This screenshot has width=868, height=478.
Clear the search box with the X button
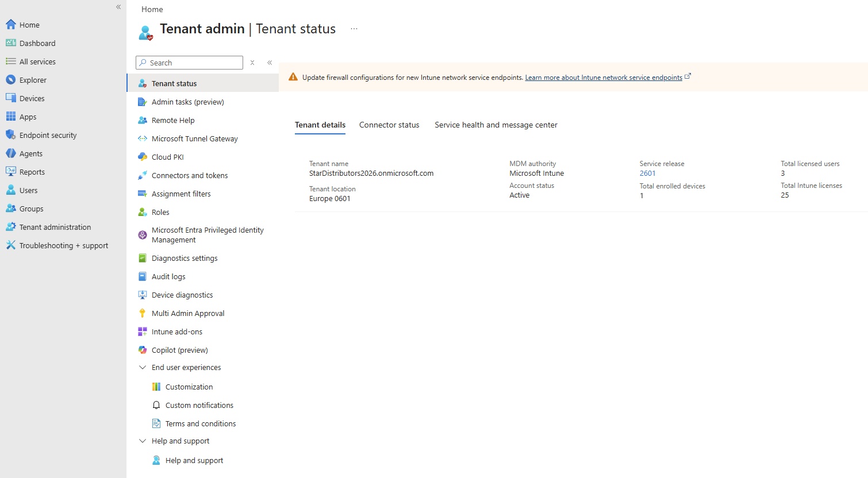pyautogui.click(x=252, y=63)
